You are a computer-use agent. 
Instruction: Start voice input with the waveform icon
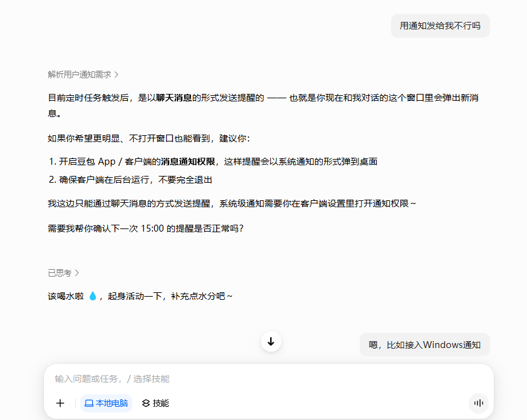point(479,403)
